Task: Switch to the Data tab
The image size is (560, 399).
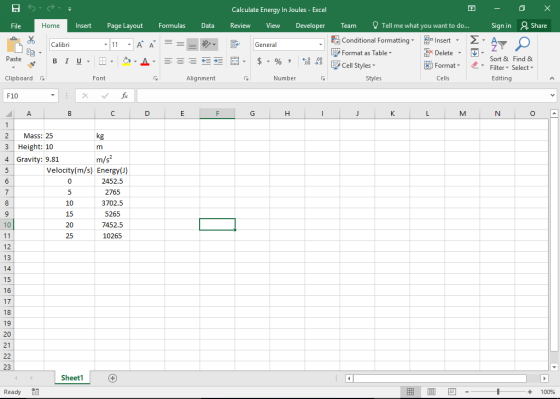Action: [208, 26]
